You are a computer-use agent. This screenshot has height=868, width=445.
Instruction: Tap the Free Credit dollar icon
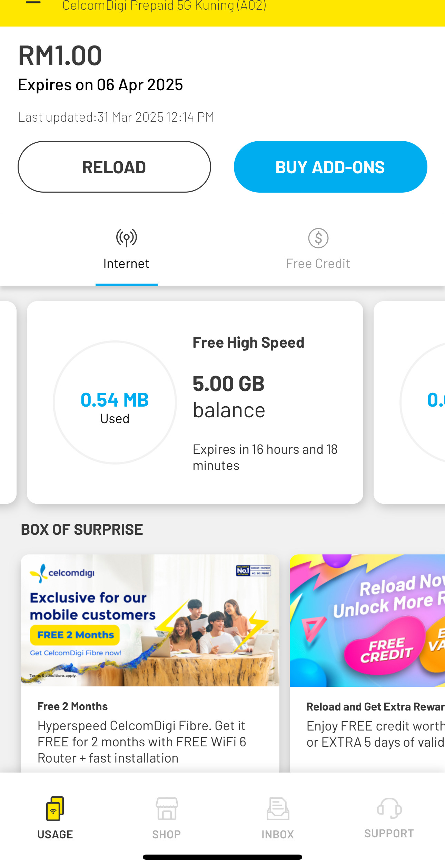click(318, 238)
